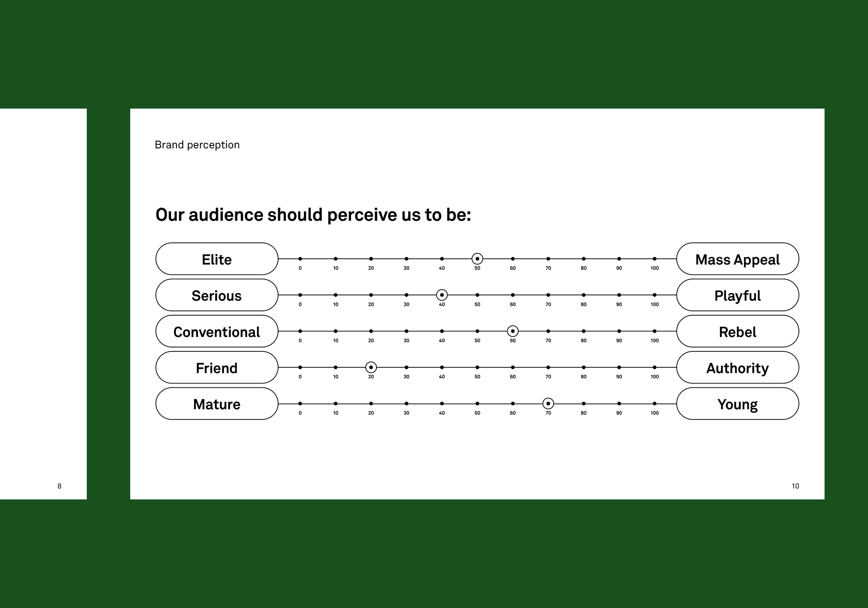Set the Elite–Mass Appeal scale to 100
This screenshot has width=868, height=608.
click(x=654, y=259)
